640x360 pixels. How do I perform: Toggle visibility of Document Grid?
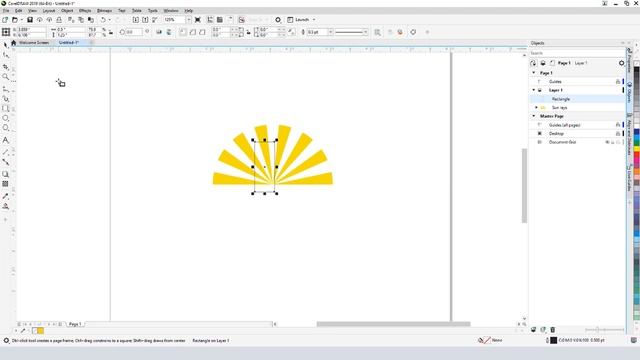[x=607, y=142]
